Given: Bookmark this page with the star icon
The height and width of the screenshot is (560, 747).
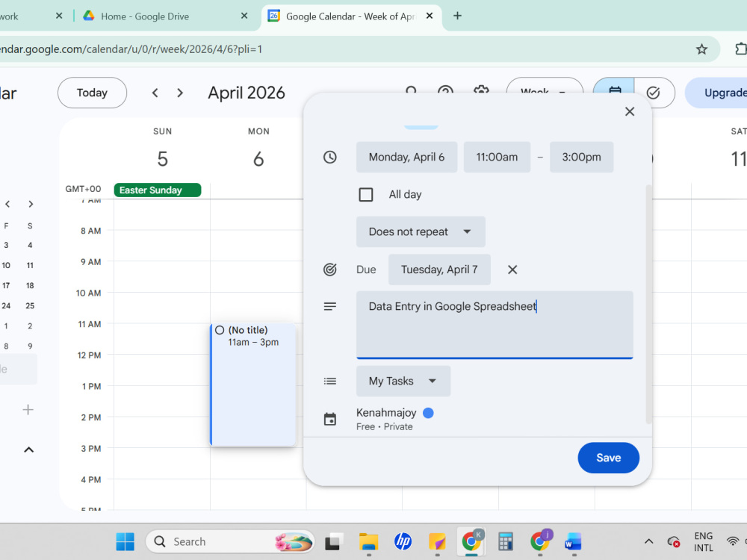Looking at the screenshot, I should pos(701,49).
